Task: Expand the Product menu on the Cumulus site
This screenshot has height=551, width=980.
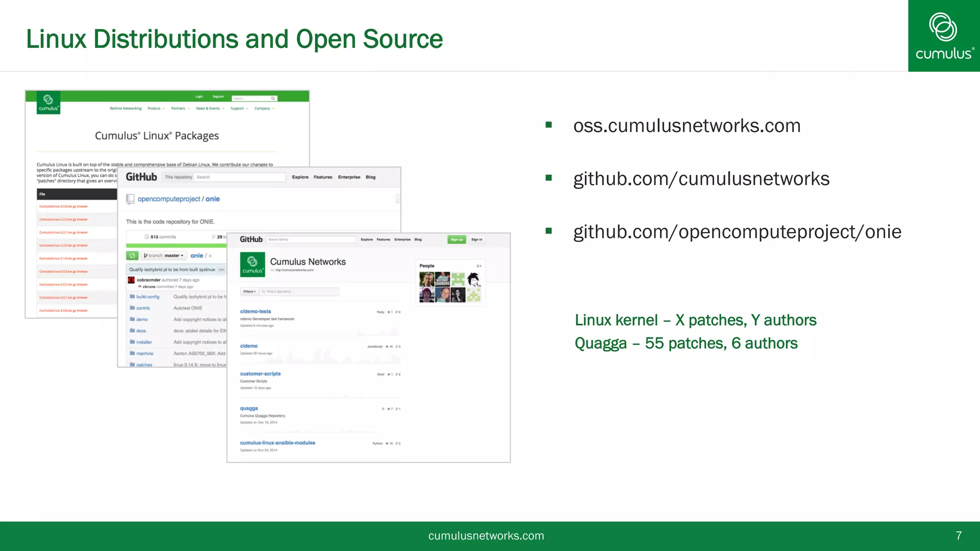Action: (x=156, y=109)
